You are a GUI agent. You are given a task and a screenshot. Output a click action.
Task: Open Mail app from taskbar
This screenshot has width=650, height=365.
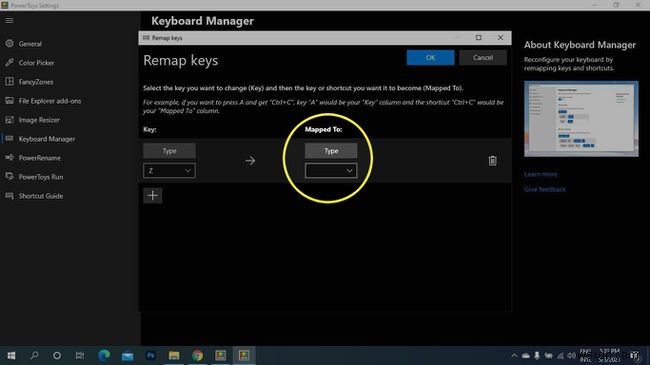pos(127,355)
